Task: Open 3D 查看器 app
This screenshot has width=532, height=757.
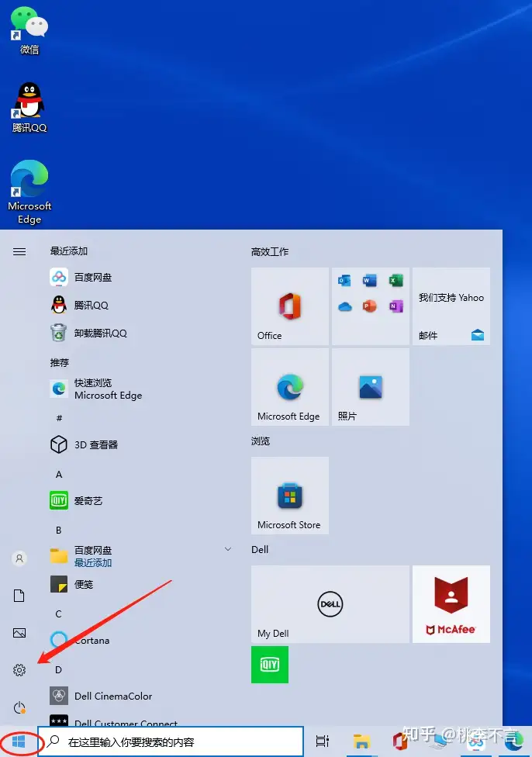Action: (x=140, y=444)
